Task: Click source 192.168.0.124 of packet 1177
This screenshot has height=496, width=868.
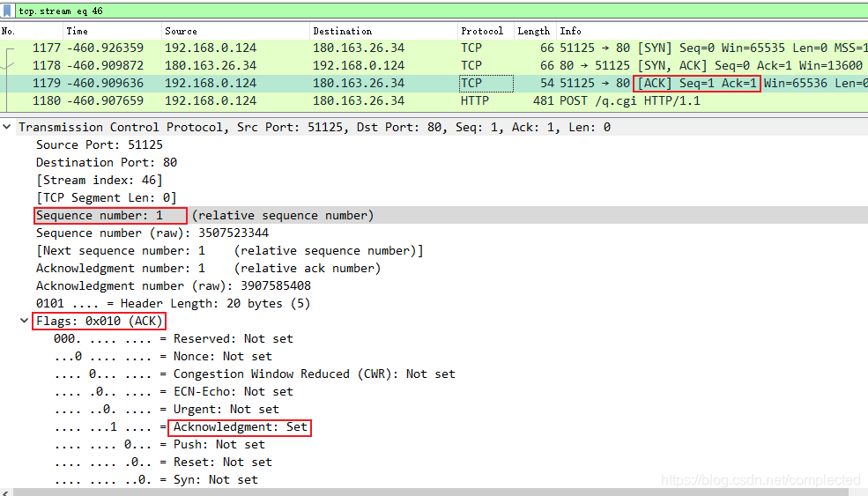Action: (x=211, y=48)
